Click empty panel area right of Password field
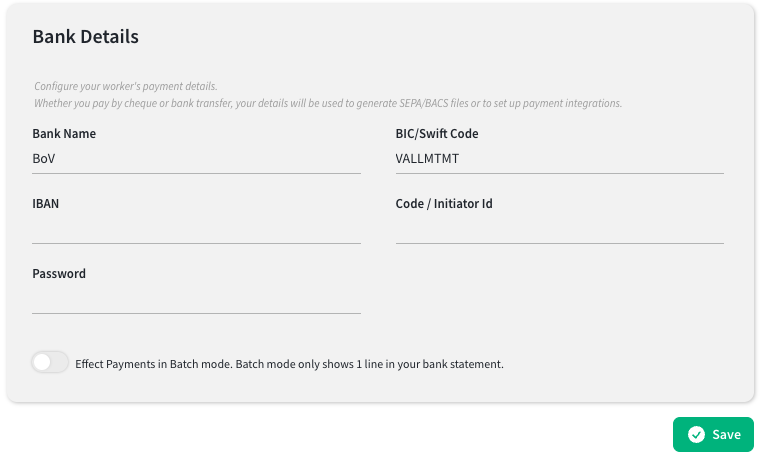 [560, 292]
